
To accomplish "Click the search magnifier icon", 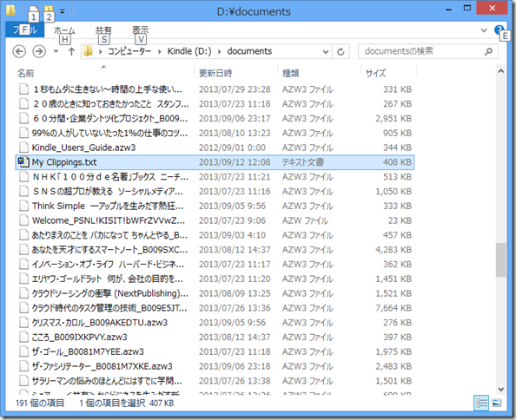I will coord(489,51).
